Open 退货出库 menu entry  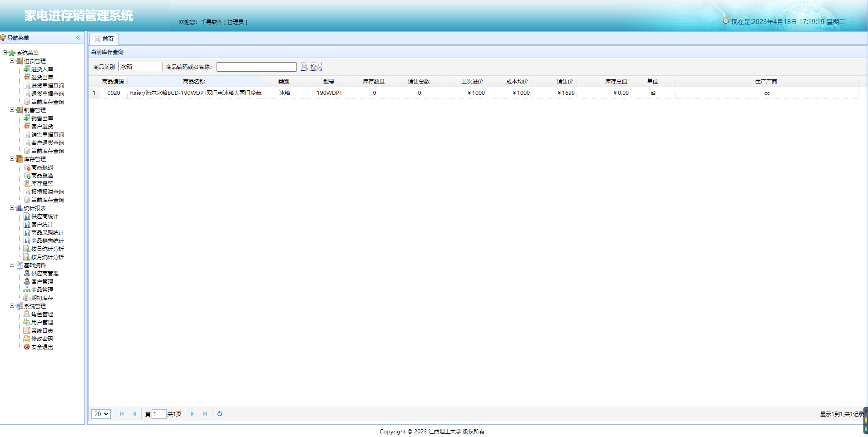(42, 77)
